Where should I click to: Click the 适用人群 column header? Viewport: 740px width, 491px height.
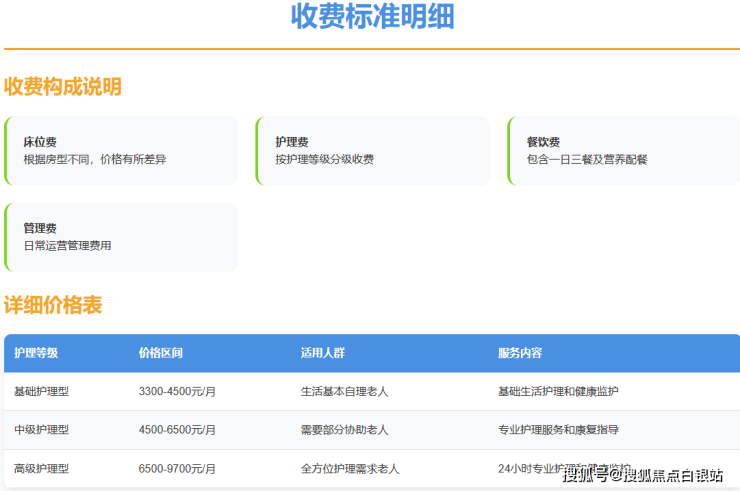(322, 353)
